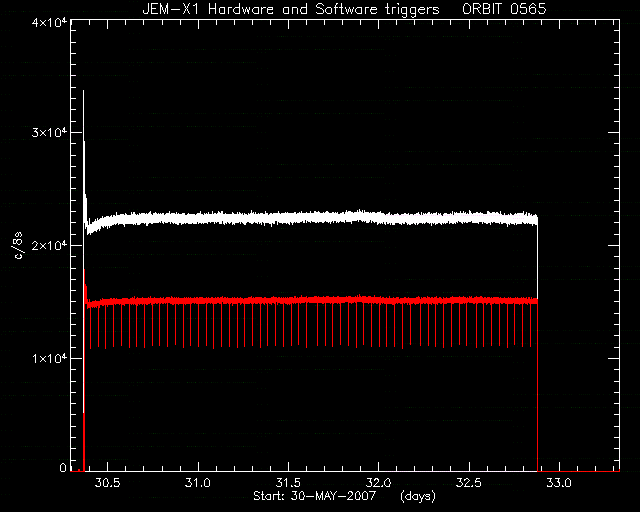Click the 1×10⁴ y-axis tick label

(x=49, y=358)
